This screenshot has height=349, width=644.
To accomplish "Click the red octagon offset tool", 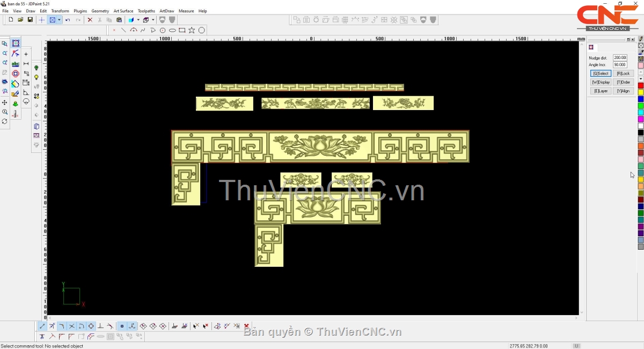I will (x=16, y=74).
